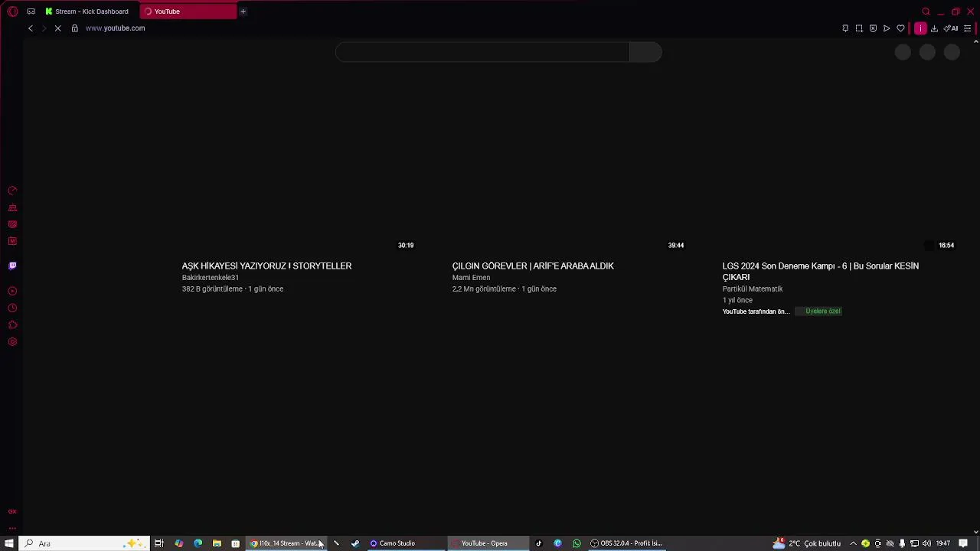Image resolution: width=980 pixels, height=551 pixels.
Task: Stop loading the page with X button
Action: pyautogui.click(x=58, y=28)
